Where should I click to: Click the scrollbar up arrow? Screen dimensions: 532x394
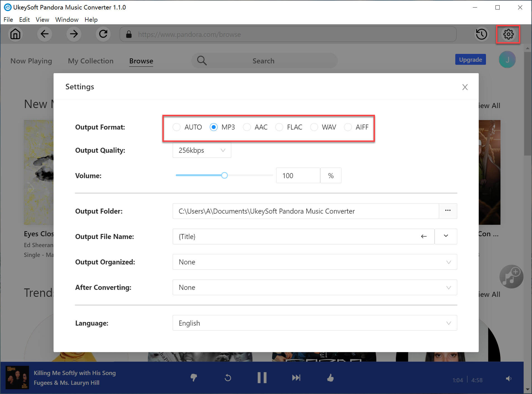pyautogui.click(x=528, y=48)
